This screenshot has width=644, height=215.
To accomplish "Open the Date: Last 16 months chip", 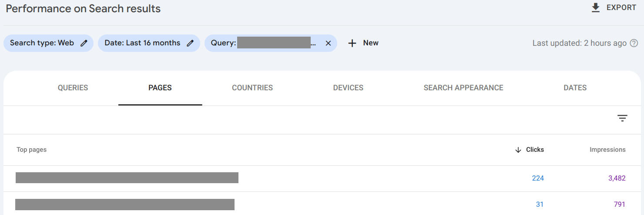I will (149, 43).
